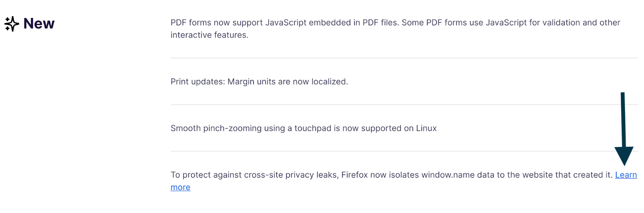Click the dark downward arrow head

tap(623, 155)
